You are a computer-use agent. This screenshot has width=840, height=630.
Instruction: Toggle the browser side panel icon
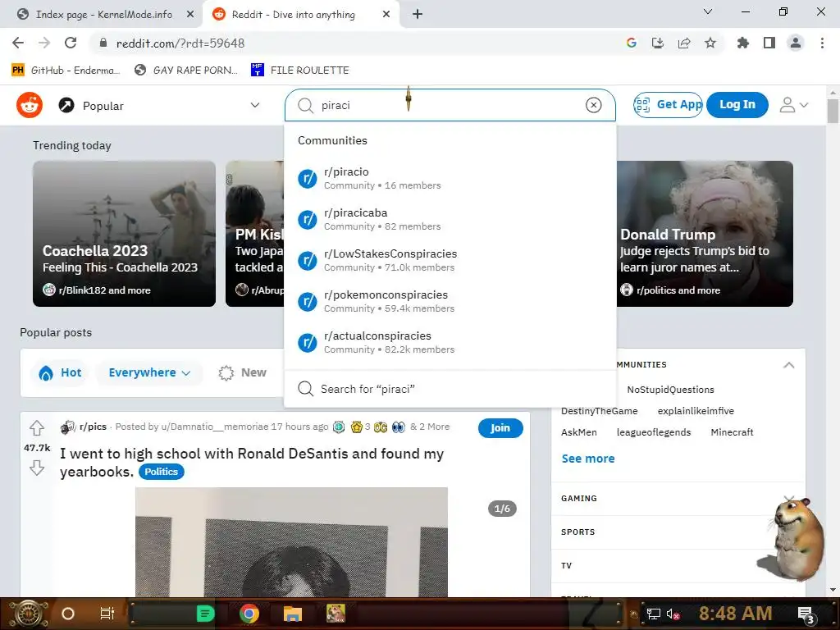pos(769,43)
